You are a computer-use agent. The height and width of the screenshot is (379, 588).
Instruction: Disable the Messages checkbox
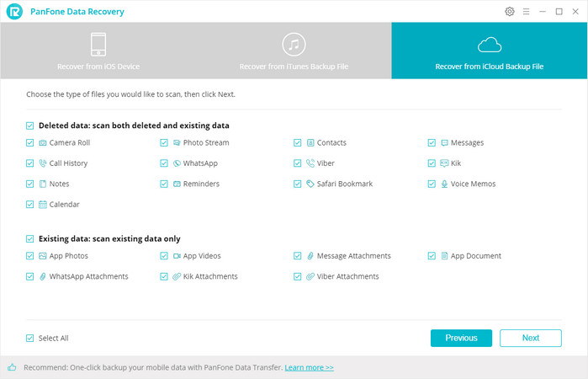[x=432, y=142]
